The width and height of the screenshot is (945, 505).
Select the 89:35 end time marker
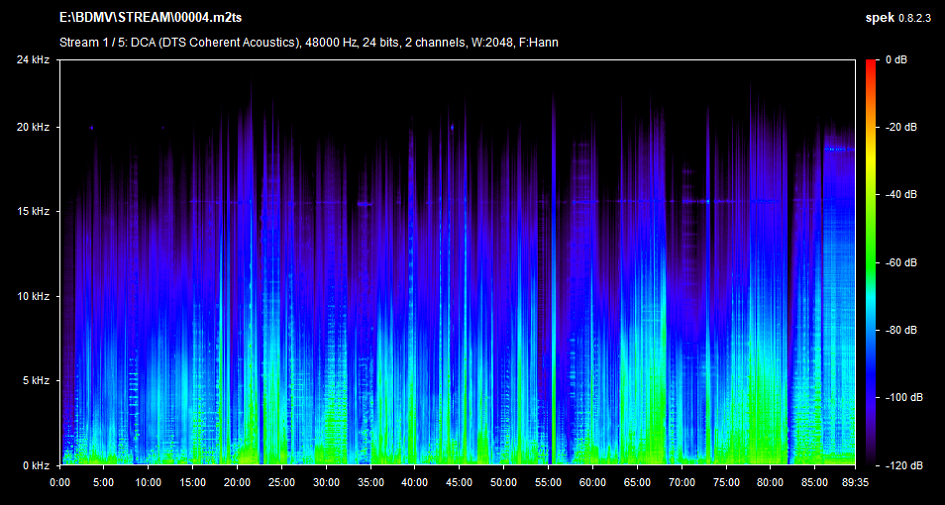point(855,481)
